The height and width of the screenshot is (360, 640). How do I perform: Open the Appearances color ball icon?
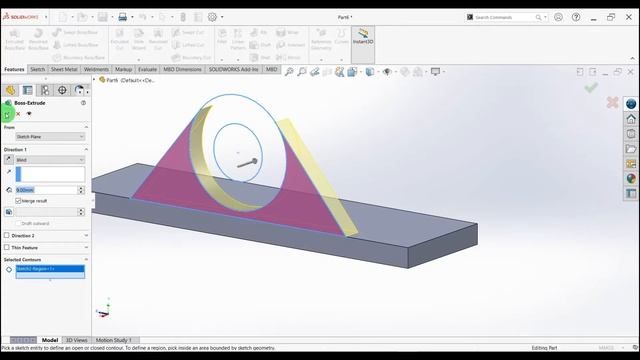631,178
